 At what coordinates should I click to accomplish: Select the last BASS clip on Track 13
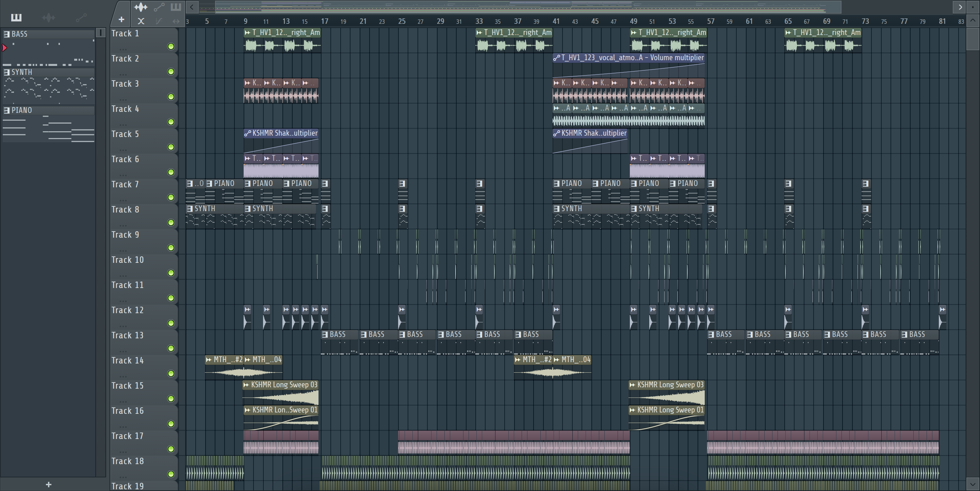tap(919, 342)
